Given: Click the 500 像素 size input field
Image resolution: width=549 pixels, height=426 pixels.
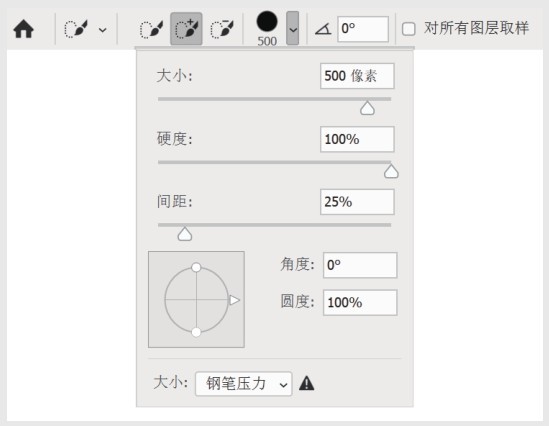Looking at the screenshot, I should [x=357, y=76].
